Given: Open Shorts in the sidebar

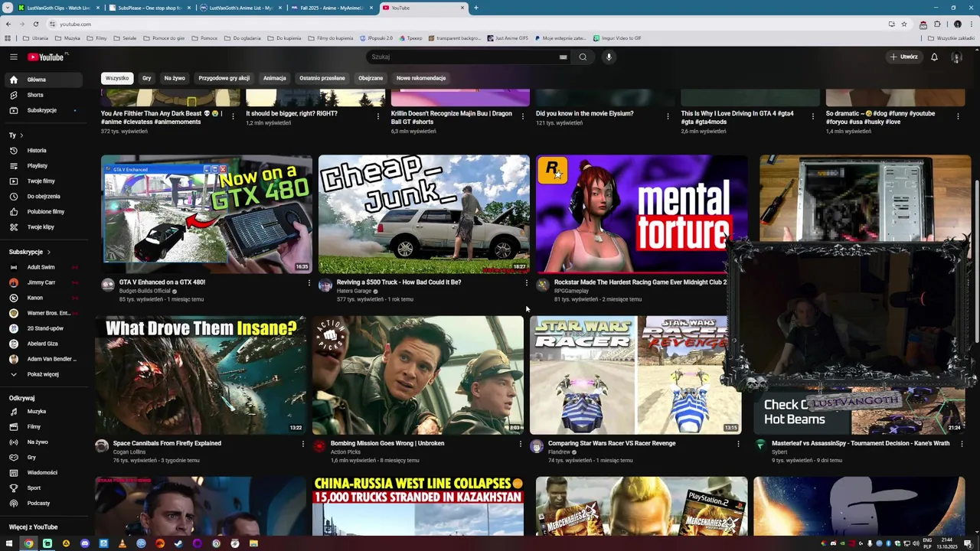Looking at the screenshot, I should [x=45, y=95].
